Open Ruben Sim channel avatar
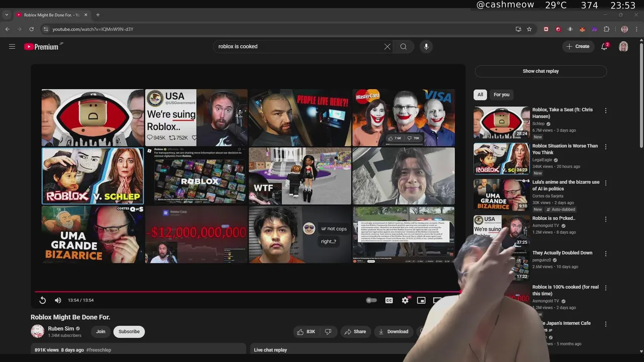This screenshot has height=362, width=644. [x=37, y=331]
